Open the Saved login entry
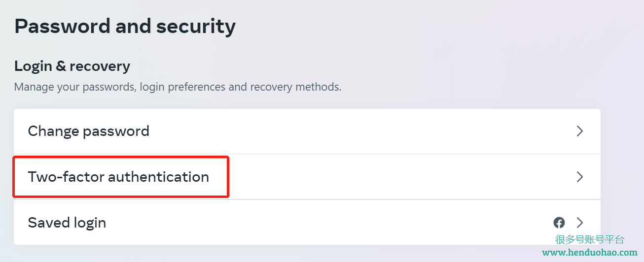This screenshot has height=262, width=644. point(67,223)
